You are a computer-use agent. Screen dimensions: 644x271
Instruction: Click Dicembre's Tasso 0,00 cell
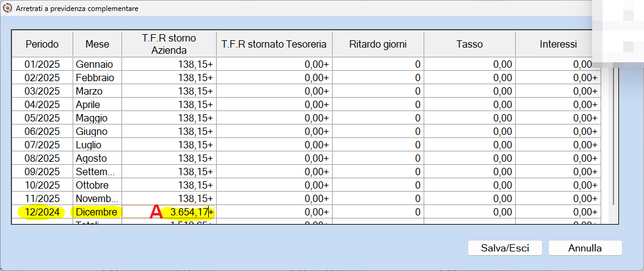coord(469,212)
